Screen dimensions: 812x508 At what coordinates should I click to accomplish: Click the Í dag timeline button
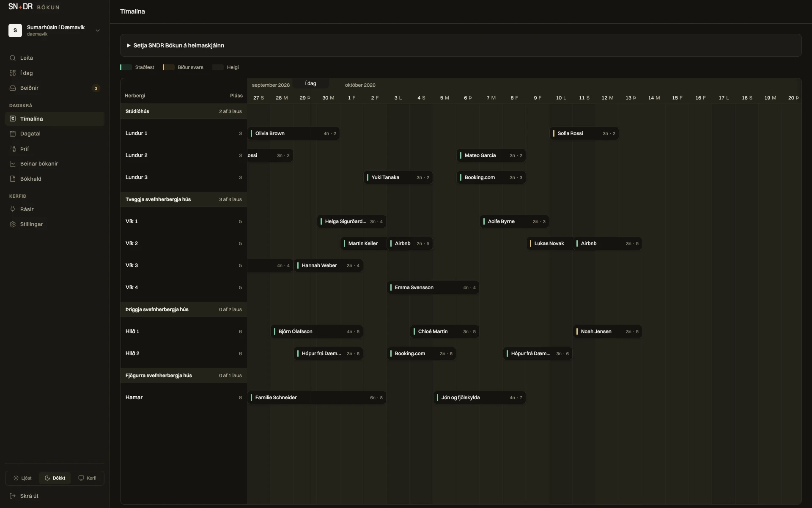[310, 83]
